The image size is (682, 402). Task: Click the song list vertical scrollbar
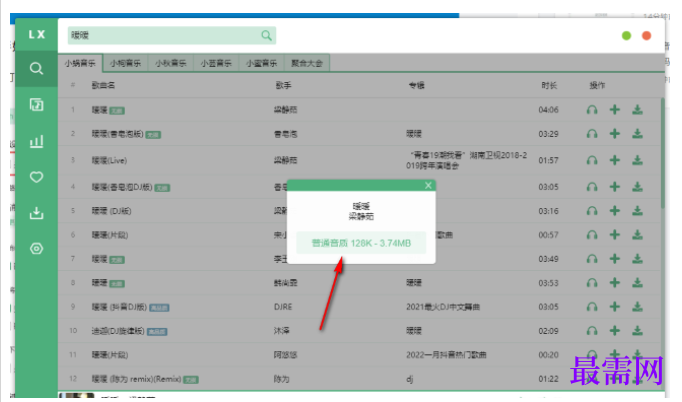[x=662, y=152]
